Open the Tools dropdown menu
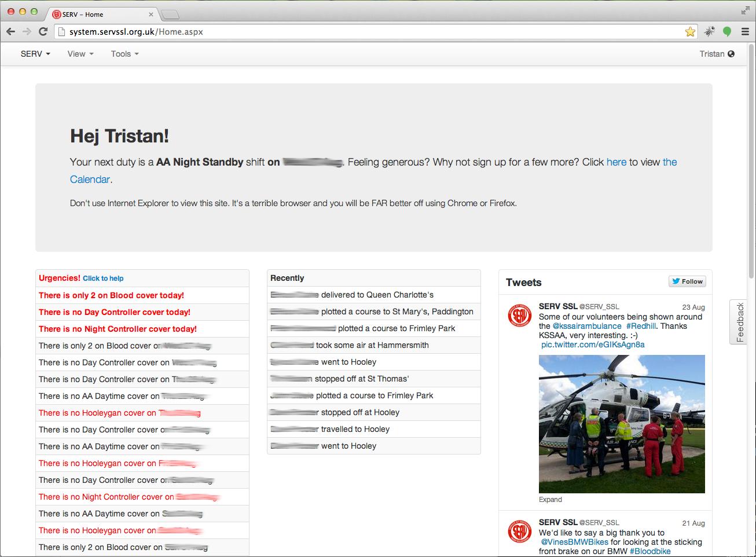This screenshot has height=557, width=756. (x=124, y=54)
